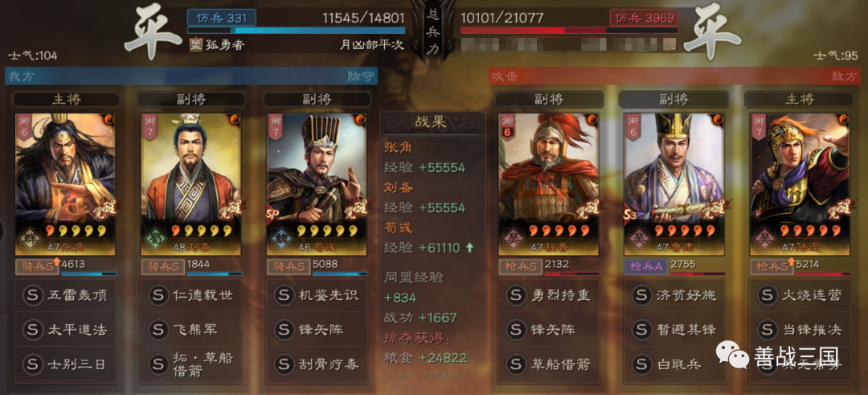This screenshot has height=395, width=868.
Task: Click 鲁肃's 枪兵A troop type tag
Action: pyautogui.click(x=645, y=266)
